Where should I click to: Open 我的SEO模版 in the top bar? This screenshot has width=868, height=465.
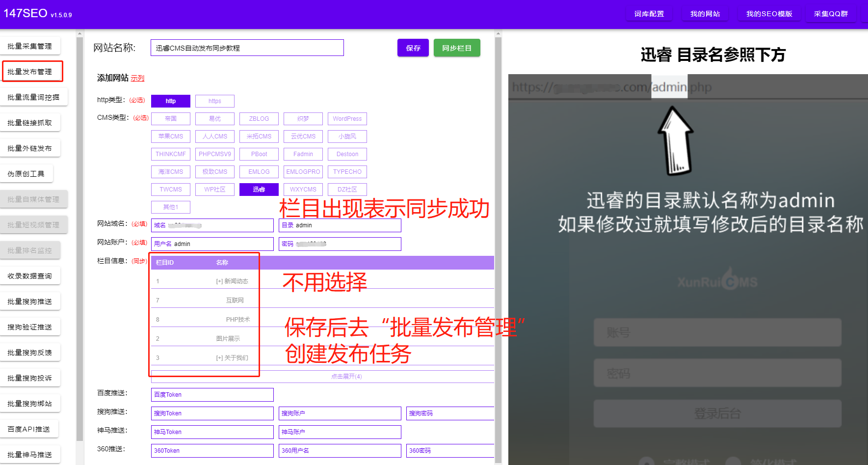click(x=769, y=14)
